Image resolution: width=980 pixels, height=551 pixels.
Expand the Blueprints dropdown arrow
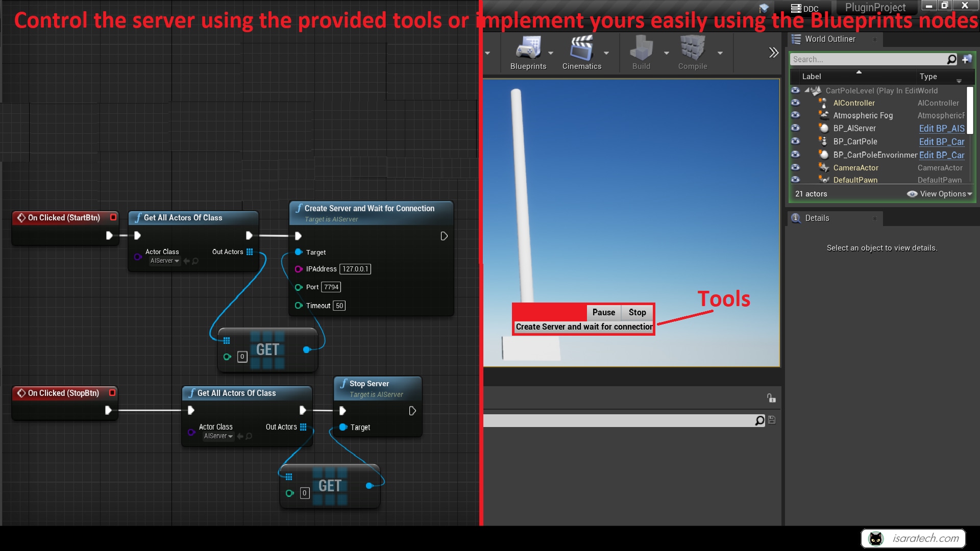click(551, 53)
